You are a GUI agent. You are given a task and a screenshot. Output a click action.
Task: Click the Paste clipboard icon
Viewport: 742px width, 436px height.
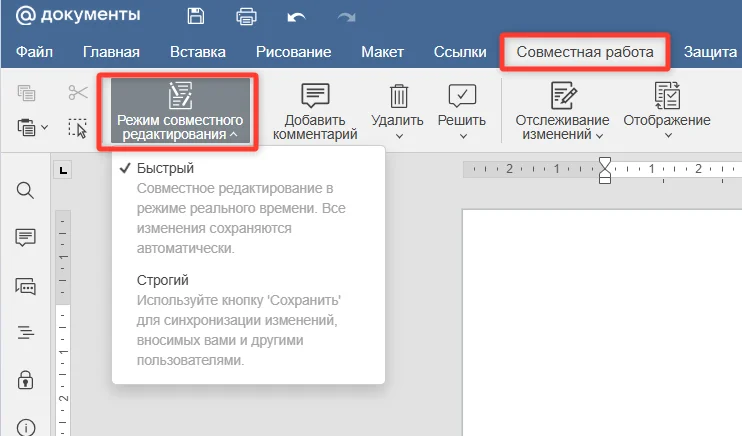(26, 127)
